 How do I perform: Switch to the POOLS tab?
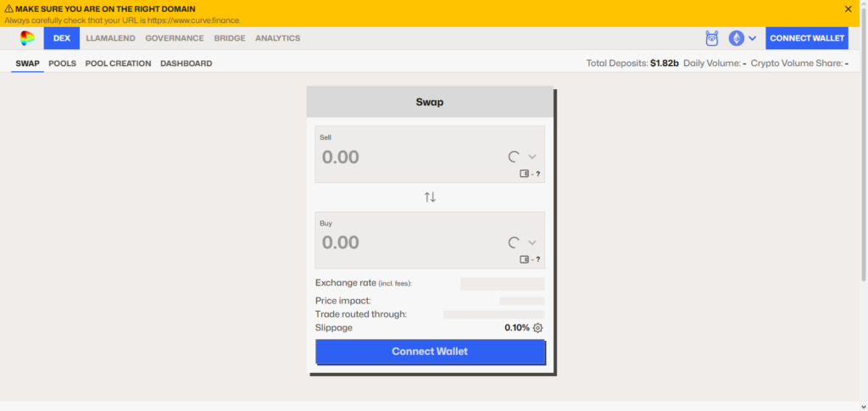tap(63, 64)
